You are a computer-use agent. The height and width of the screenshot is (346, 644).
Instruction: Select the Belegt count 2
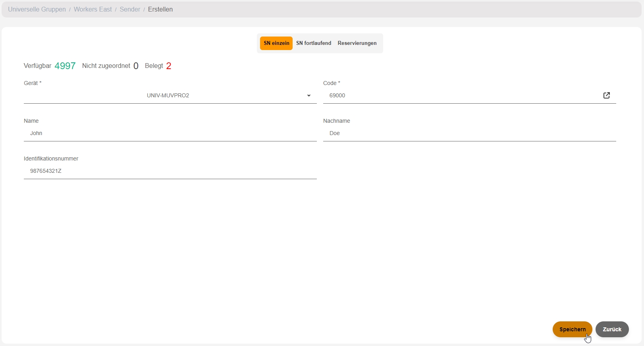point(169,66)
